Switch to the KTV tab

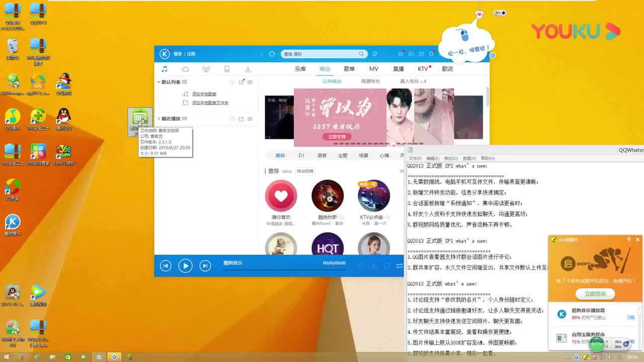[x=423, y=69]
